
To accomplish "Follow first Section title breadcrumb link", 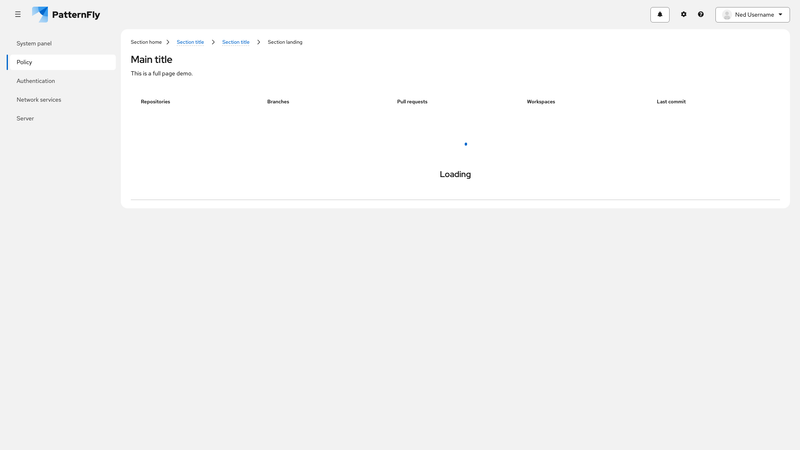I will point(190,42).
